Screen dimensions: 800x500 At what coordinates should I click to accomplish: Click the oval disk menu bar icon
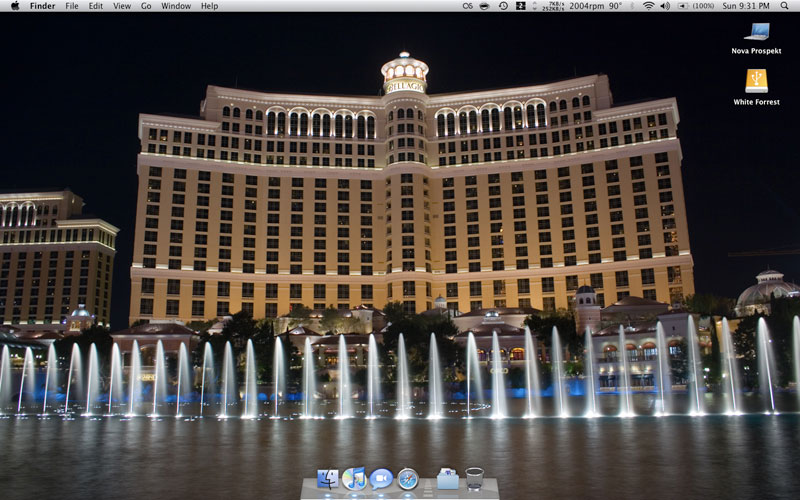pos(485,6)
